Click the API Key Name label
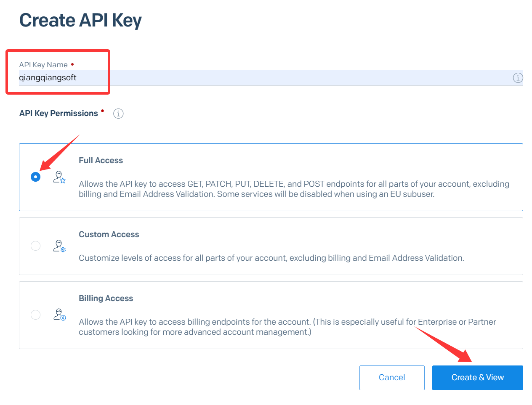The height and width of the screenshot is (405, 532). pos(43,65)
